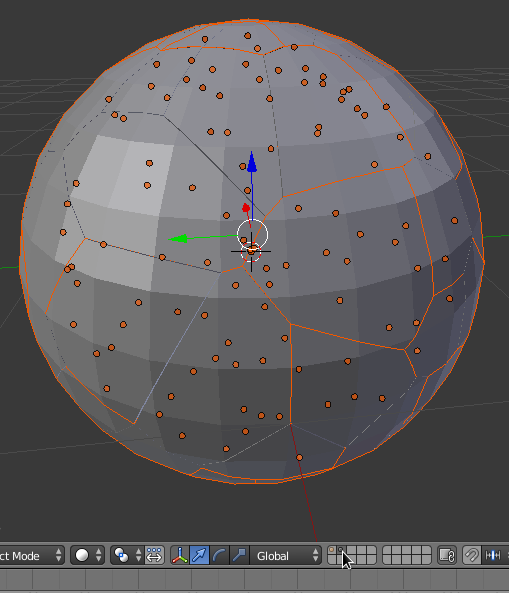Image resolution: width=509 pixels, height=593 pixels.
Task: Select the scale manipulator icon
Action: tap(239, 556)
